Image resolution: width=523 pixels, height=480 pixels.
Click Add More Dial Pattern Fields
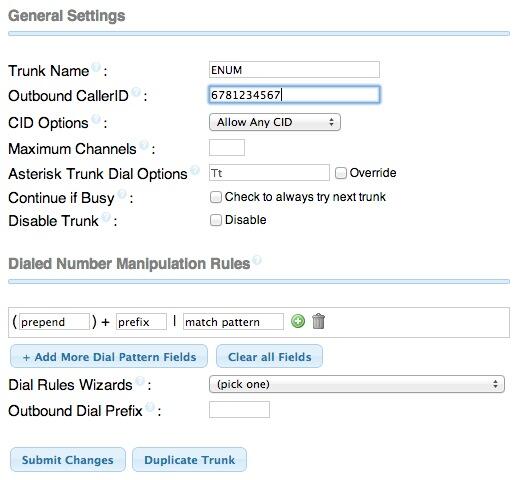[x=109, y=357]
